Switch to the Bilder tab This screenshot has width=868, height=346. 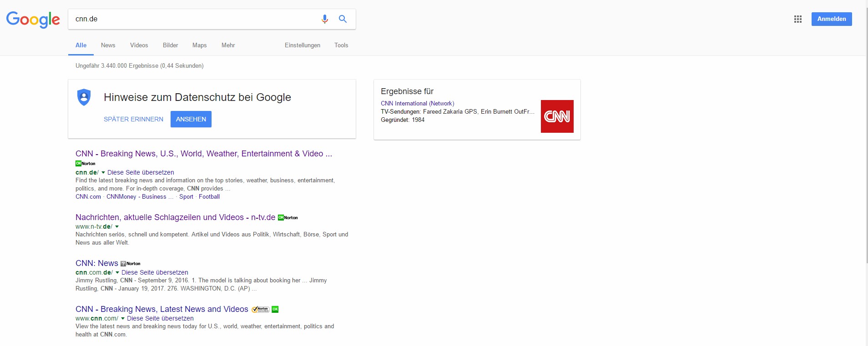tap(170, 45)
